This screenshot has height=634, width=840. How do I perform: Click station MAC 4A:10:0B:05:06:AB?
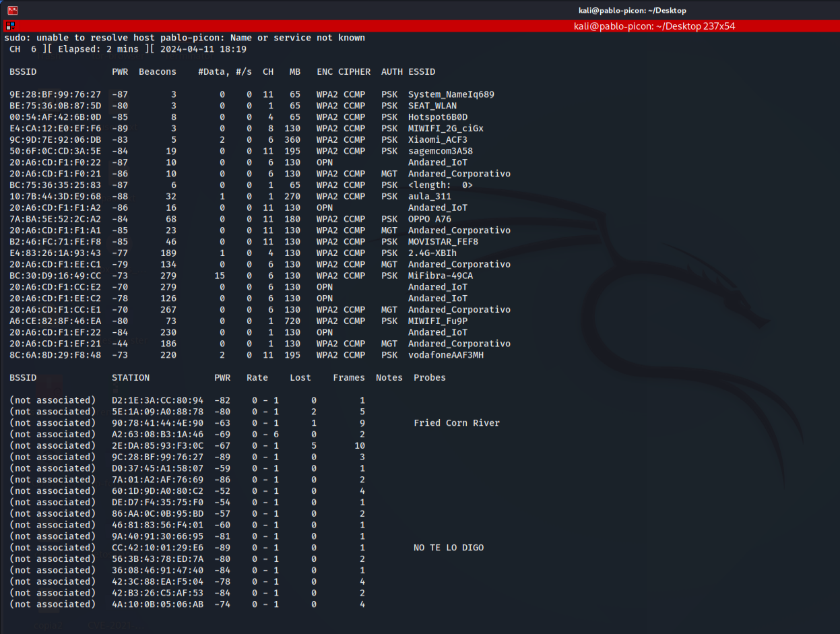click(158, 604)
